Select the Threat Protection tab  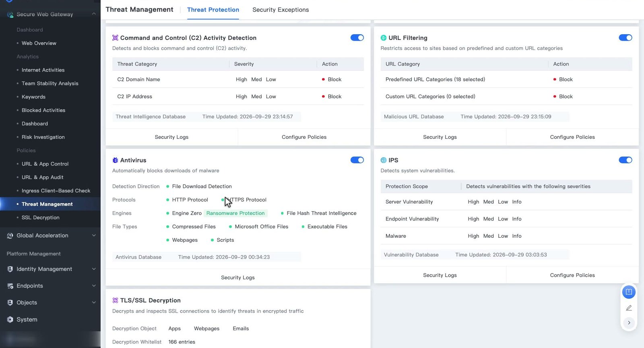click(x=213, y=10)
